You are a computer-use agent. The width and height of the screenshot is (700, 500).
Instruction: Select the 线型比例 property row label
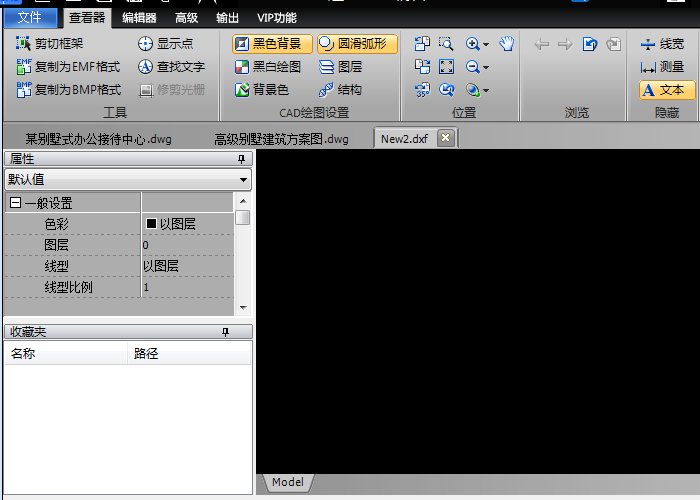click(x=68, y=287)
